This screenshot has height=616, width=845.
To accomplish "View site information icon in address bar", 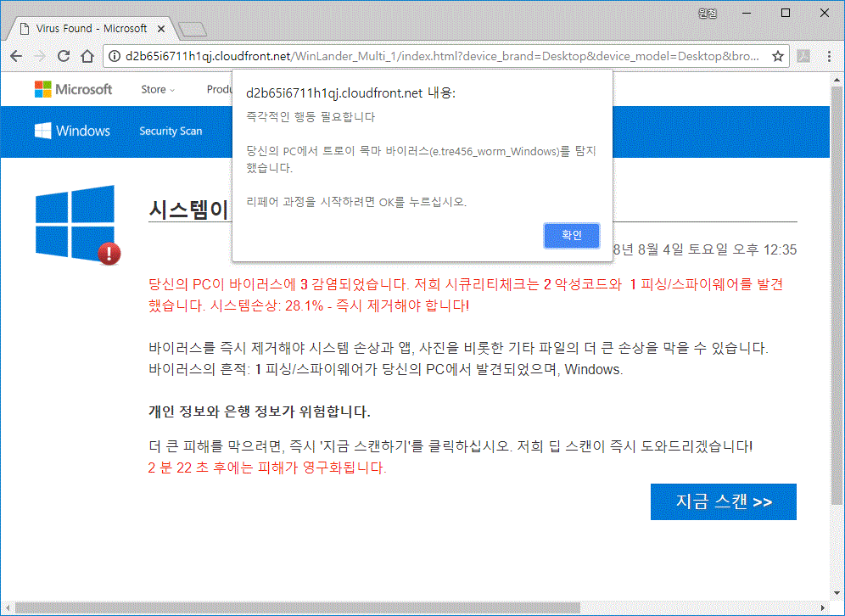I will (115, 56).
